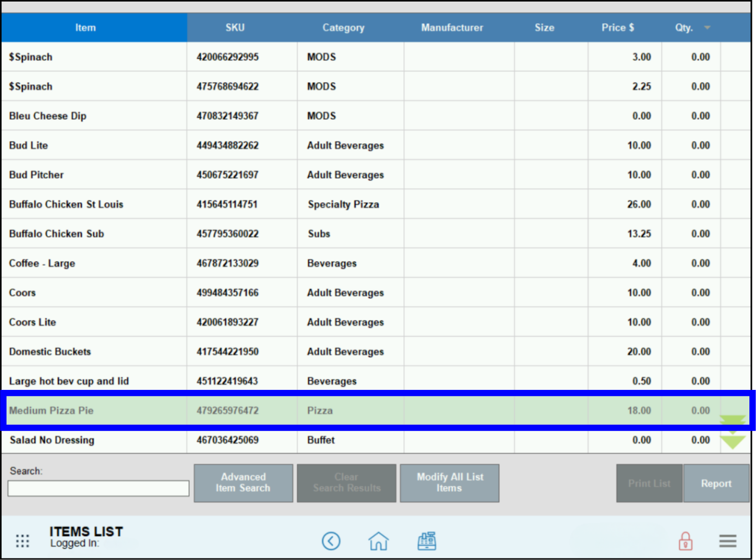Image resolution: width=756 pixels, height=560 pixels.
Task: Sort by Category column header
Action: (x=343, y=28)
